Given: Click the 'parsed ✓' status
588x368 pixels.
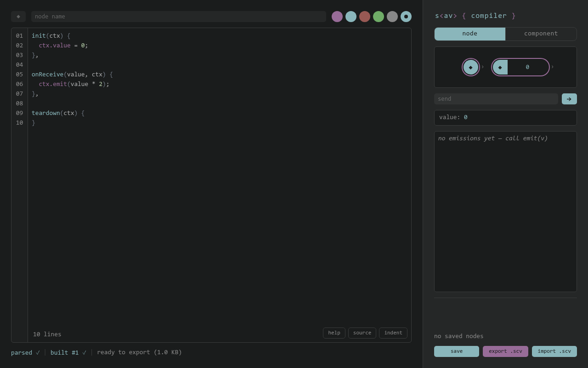Looking at the screenshot, I should click(26, 352).
